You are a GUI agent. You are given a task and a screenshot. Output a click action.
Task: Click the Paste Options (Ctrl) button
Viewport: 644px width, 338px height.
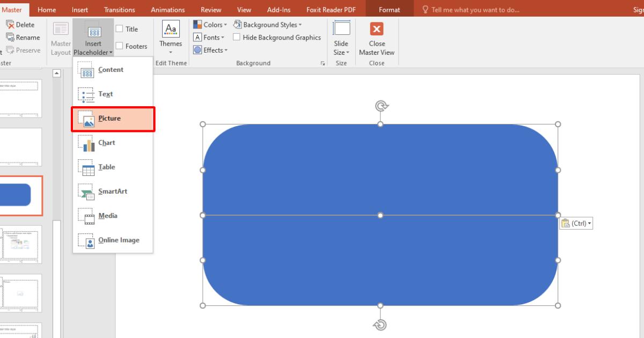click(576, 223)
